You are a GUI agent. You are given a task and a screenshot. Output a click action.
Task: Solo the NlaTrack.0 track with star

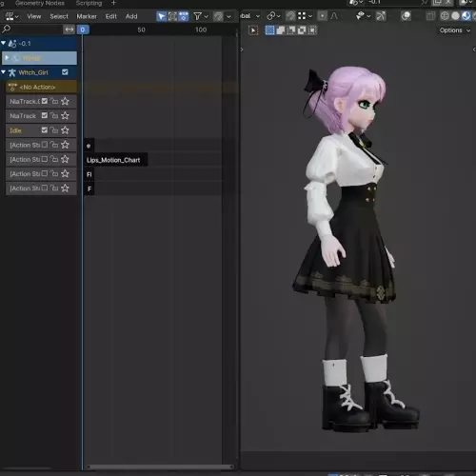(x=65, y=101)
